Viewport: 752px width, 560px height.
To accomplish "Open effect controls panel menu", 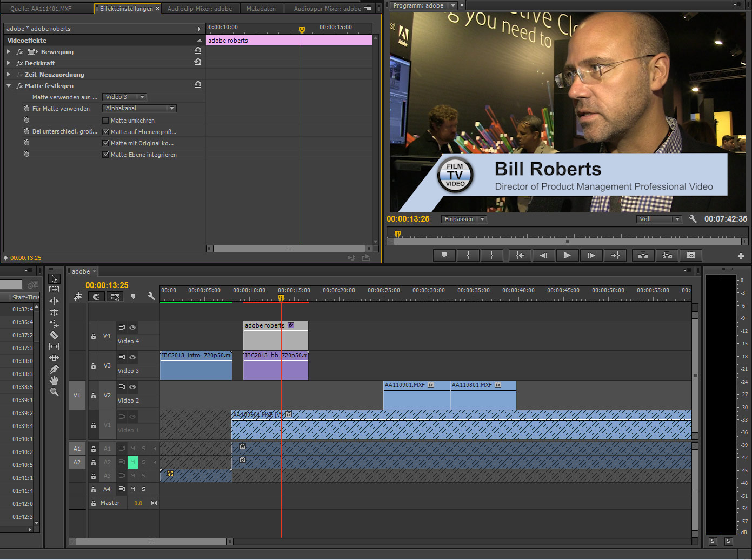I will pyautogui.click(x=368, y=8).
